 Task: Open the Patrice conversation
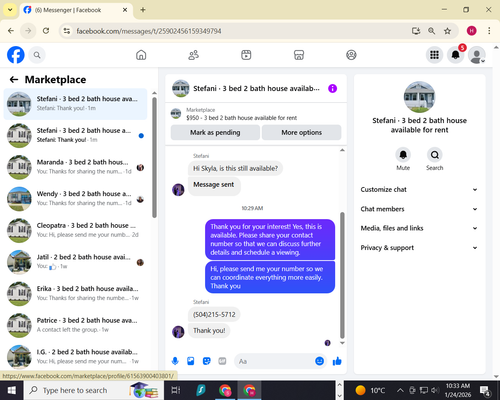[75, 325]
